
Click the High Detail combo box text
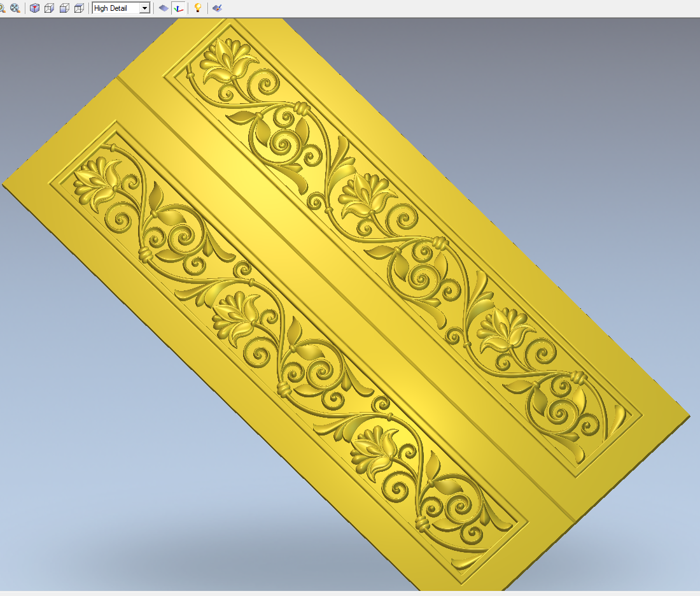[115, 8]
